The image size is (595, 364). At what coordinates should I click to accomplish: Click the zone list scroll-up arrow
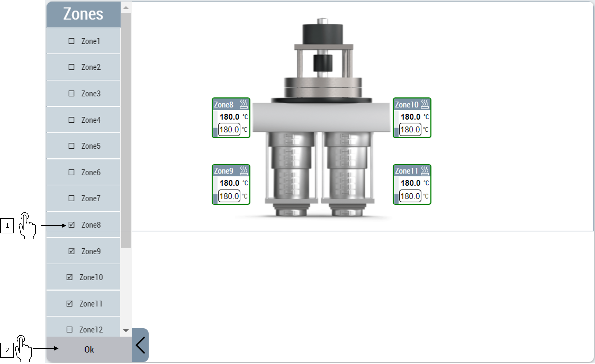[126, 8]
